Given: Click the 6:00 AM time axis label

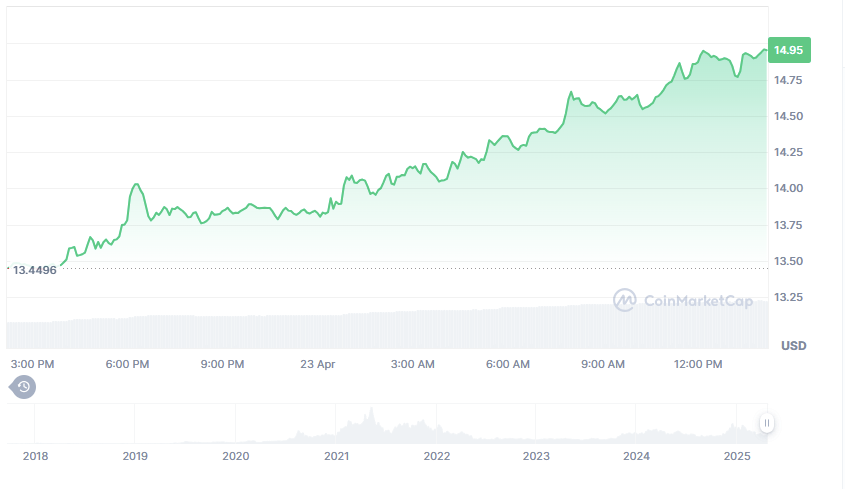Looking at the screenshot, I should pyautogui.click(x=508, y=364).
